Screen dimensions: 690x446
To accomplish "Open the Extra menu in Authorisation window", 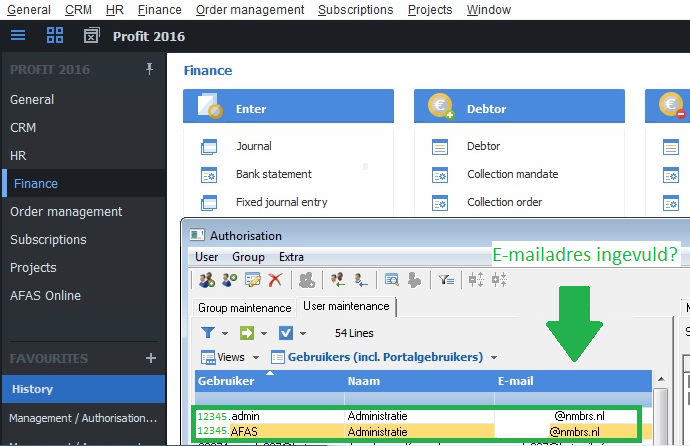I will point(291,257).
